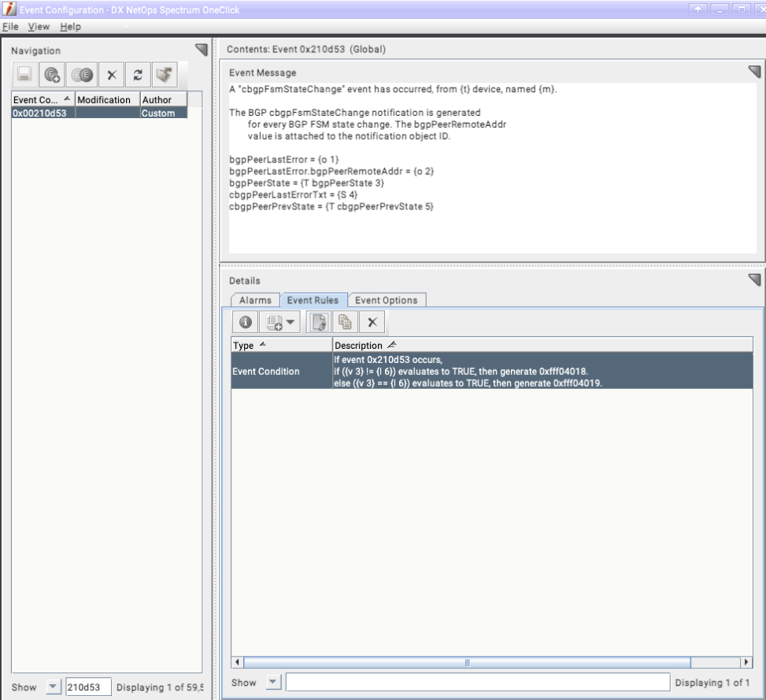Image resolution: width=766 pixels, height=700 pixels.
Task: Sort by Event Code column header
Action: 39,100
